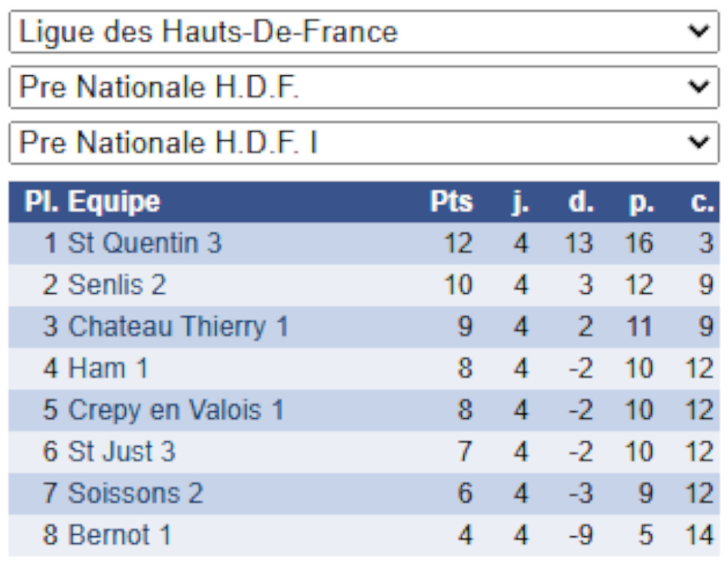Click the Pts column header
The image size is (728, 565).
point(451,202)
